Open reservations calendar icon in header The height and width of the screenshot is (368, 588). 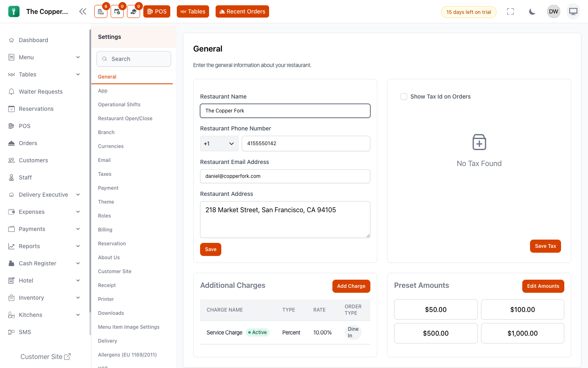117,11
